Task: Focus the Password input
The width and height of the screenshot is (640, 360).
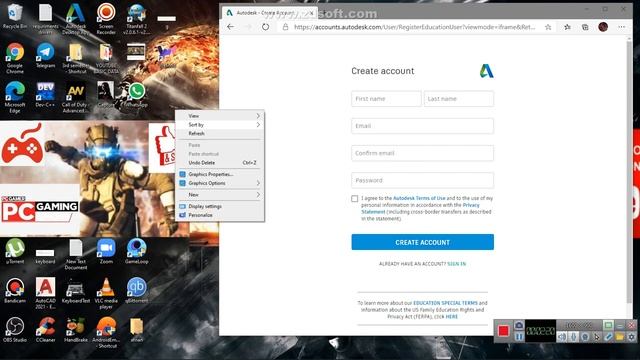Action: [422, 180]
